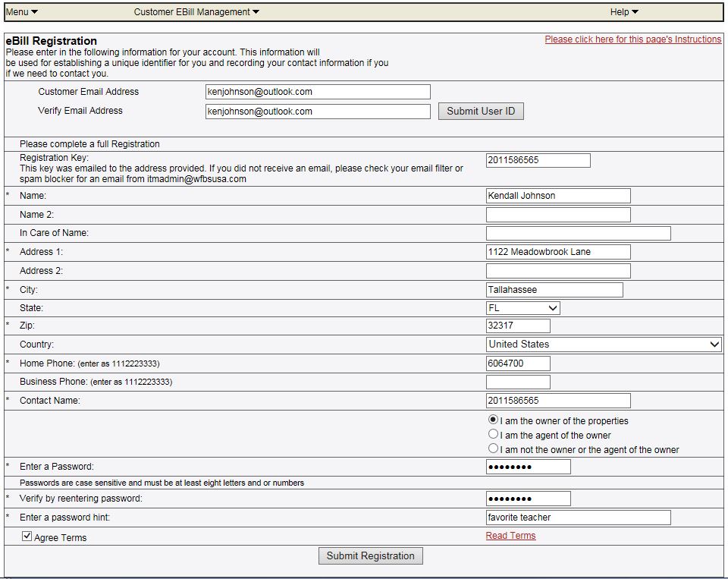The width and height of the screenshot is (728, 579).
Task: Click the empty Business Phone field
Action: pyautogui.click(x=518, y=382)
